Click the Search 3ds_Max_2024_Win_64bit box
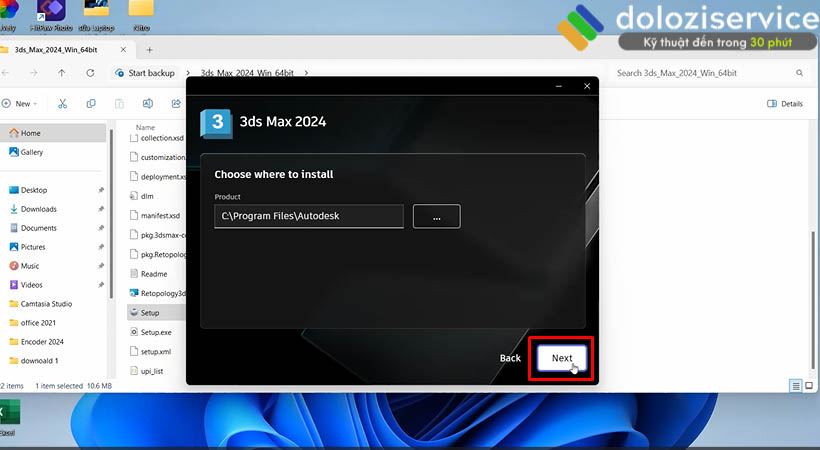The height and width of the screenshot is (450, 820). click(x=700, y=73)
